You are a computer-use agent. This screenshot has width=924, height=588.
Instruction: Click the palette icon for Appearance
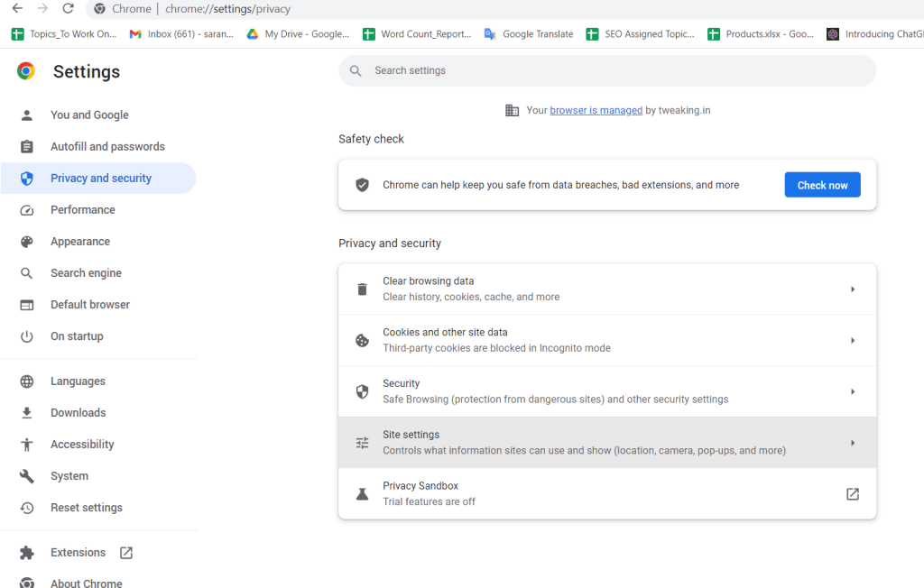point(26,242)
